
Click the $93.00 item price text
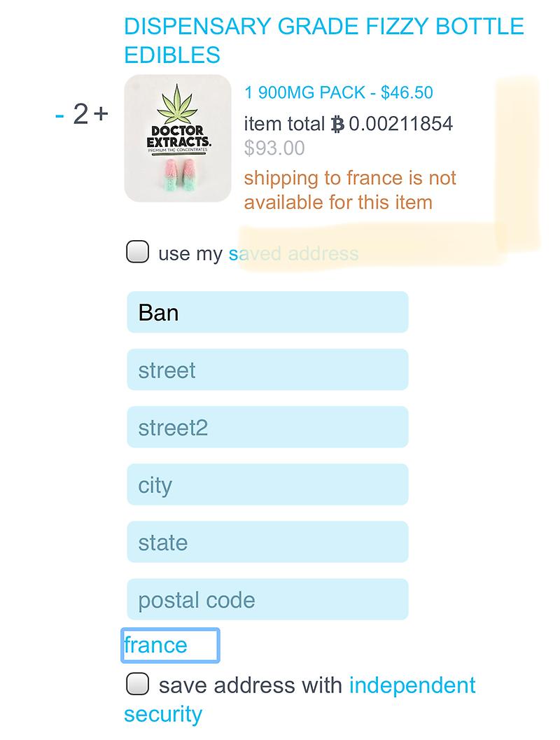tap(274, 148)
